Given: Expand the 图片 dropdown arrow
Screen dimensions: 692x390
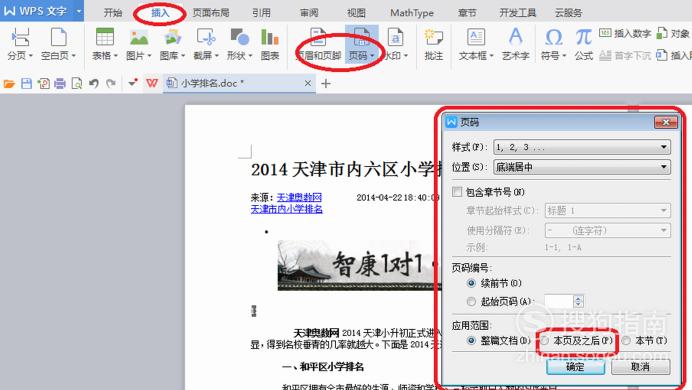Looking at the screenshot, I should click(149, 56).
